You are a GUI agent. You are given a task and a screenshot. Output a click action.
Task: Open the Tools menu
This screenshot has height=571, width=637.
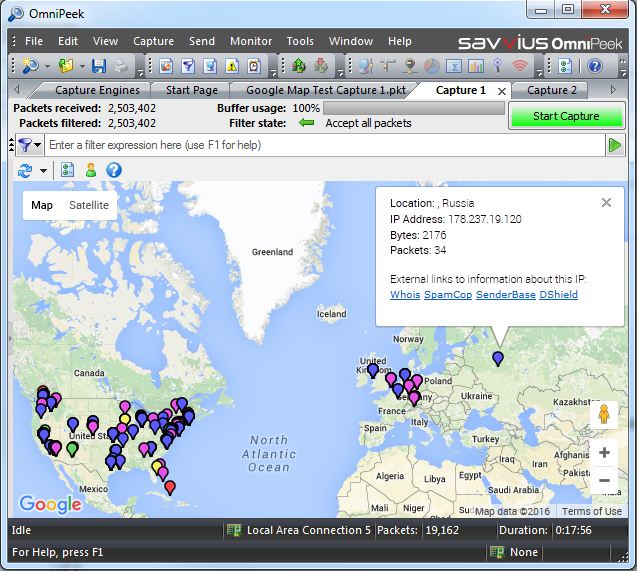coord(300,41)
